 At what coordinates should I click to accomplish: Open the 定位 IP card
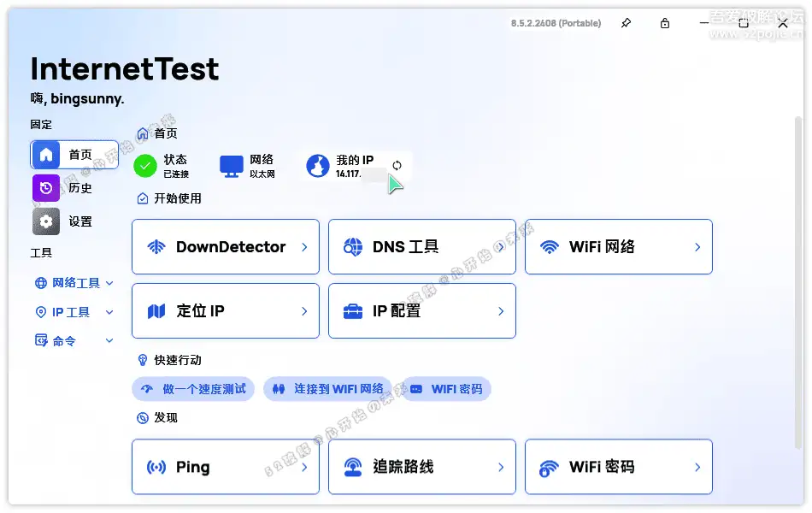click(x=226, y=311)
